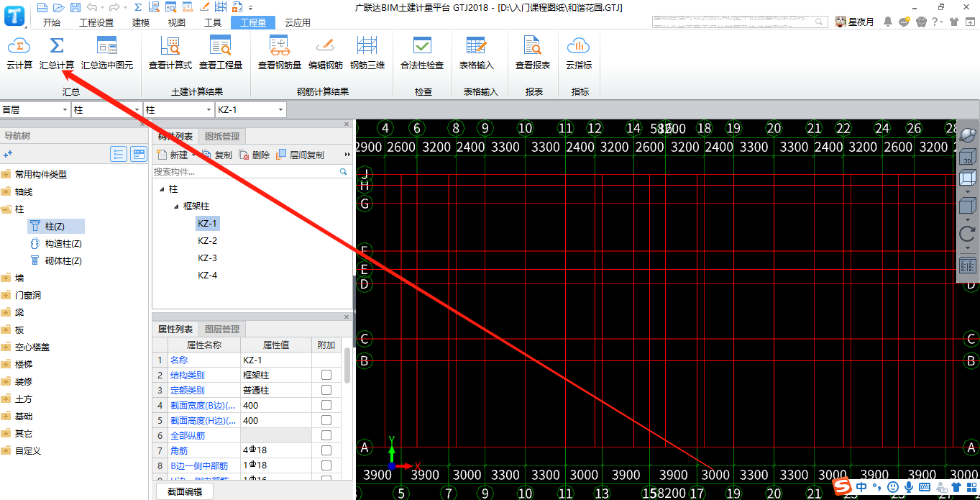The height and width of the screenshot is (500, 980).
Task: Click the 新建 button in component list
Action: 173,155
